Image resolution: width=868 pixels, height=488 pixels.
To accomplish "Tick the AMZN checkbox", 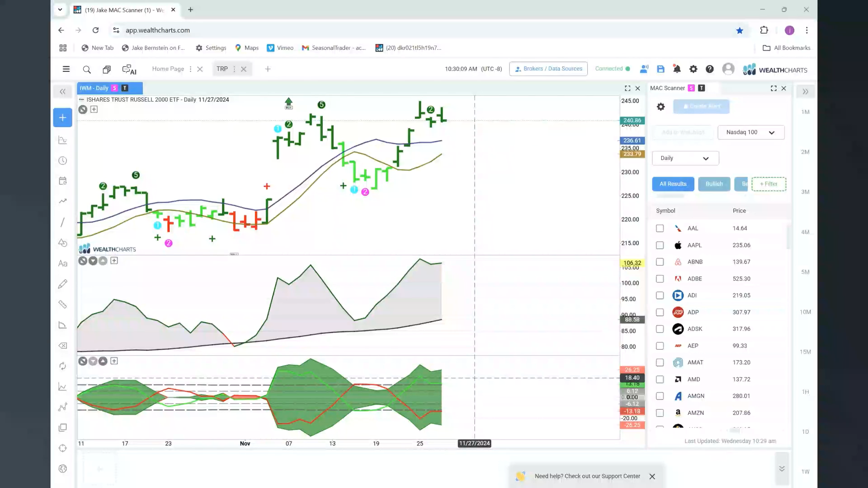I will pyautogui.click(x=660, y=413).
